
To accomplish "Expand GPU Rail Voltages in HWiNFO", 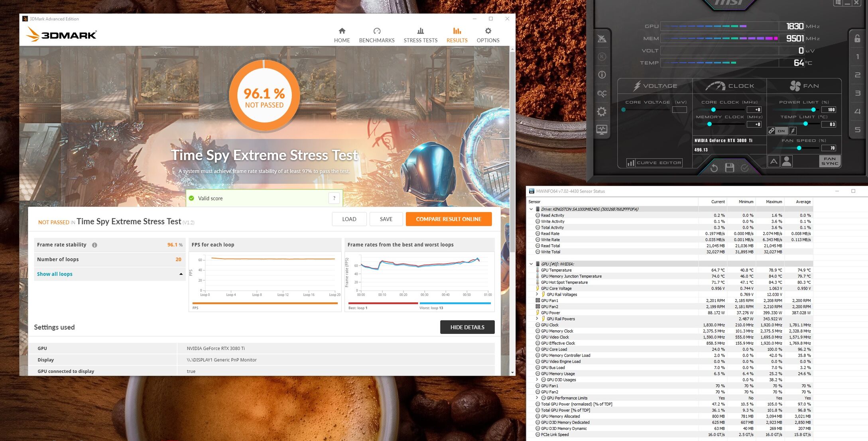I will tap(537, 294).
